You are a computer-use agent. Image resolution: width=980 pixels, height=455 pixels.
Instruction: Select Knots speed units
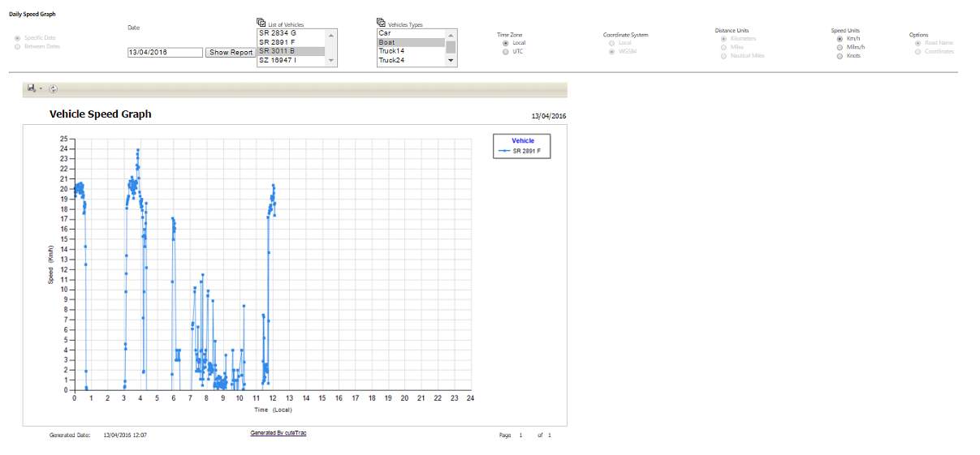840,56
